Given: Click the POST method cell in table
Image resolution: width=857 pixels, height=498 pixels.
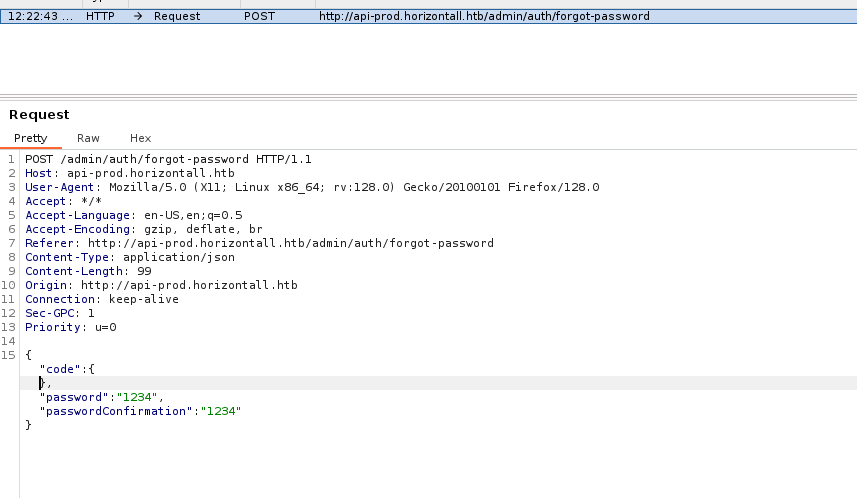Looking at the screenshot, I should [259, 17].
